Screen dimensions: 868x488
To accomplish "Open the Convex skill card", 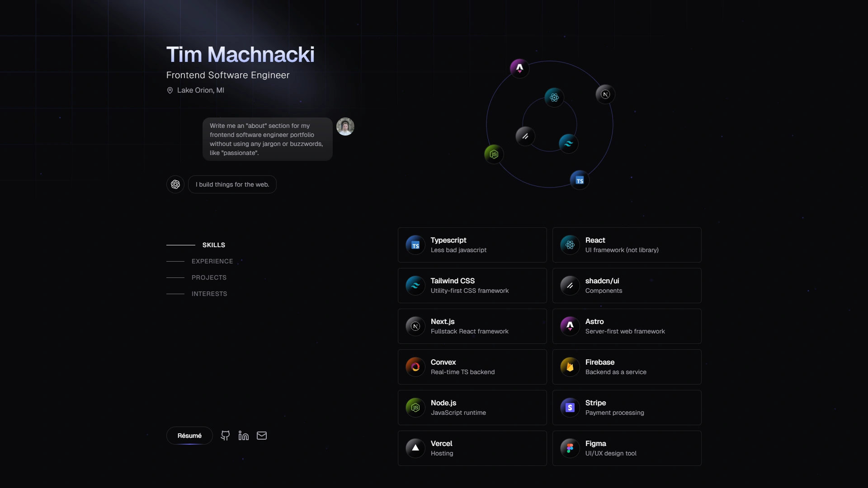I will 472,367.
